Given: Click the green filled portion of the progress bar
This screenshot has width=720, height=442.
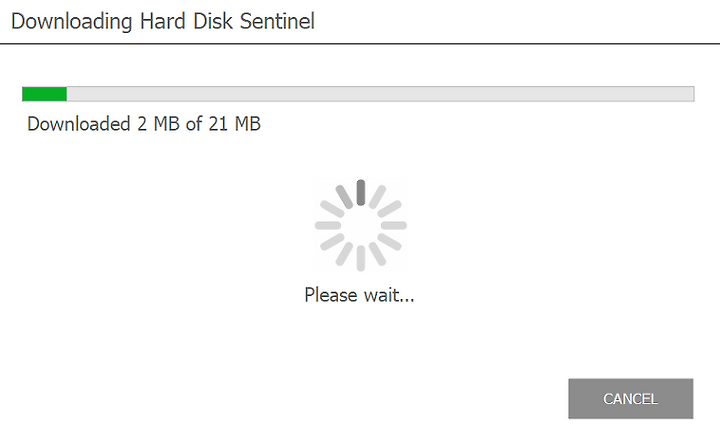Looking at the screenshot, I should pyautogui.click(x=45, y=94).
